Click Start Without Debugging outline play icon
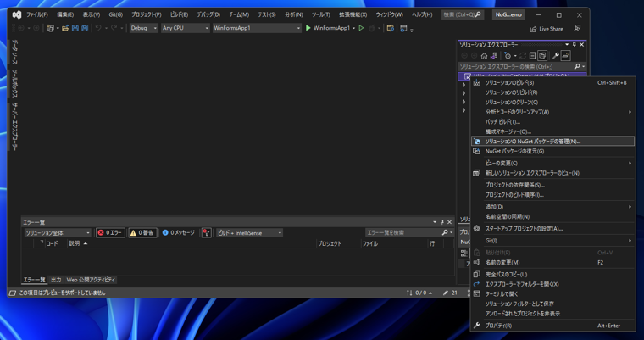This screenshot has height=340, width=644. point(361,28)
